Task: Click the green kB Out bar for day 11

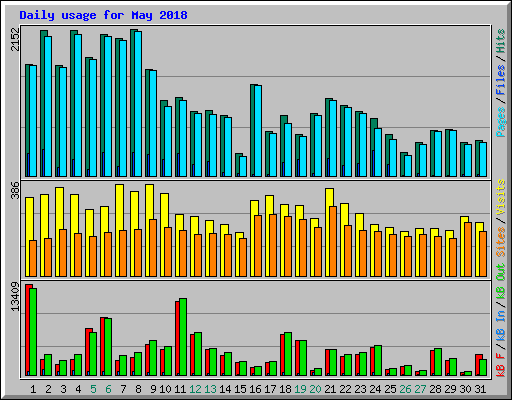Action: click(183, 337)
